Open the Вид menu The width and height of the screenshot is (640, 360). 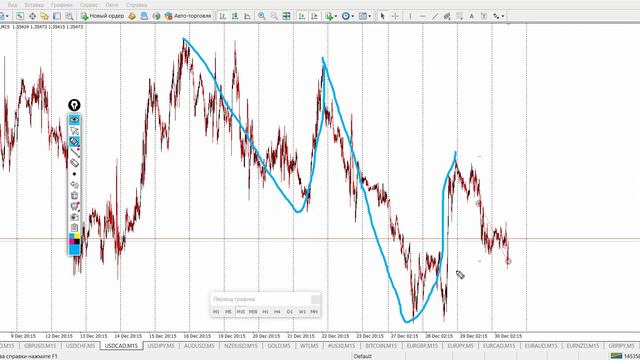coord(12,5)
